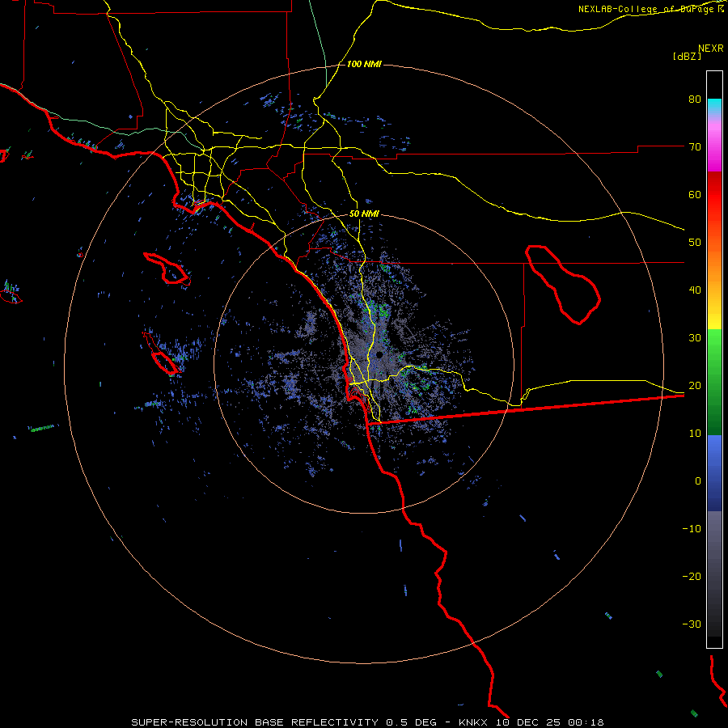Screen dimensions: 728x728
Task: Click the KNKX station identifier in caption
Action: pos(472,722)
